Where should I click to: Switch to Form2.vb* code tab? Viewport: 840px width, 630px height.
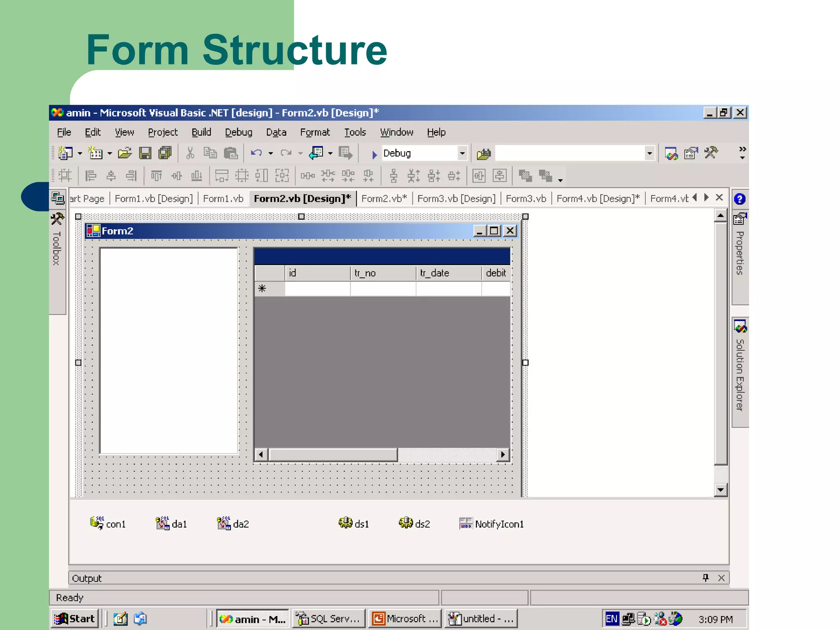click(x=384, y=199)
